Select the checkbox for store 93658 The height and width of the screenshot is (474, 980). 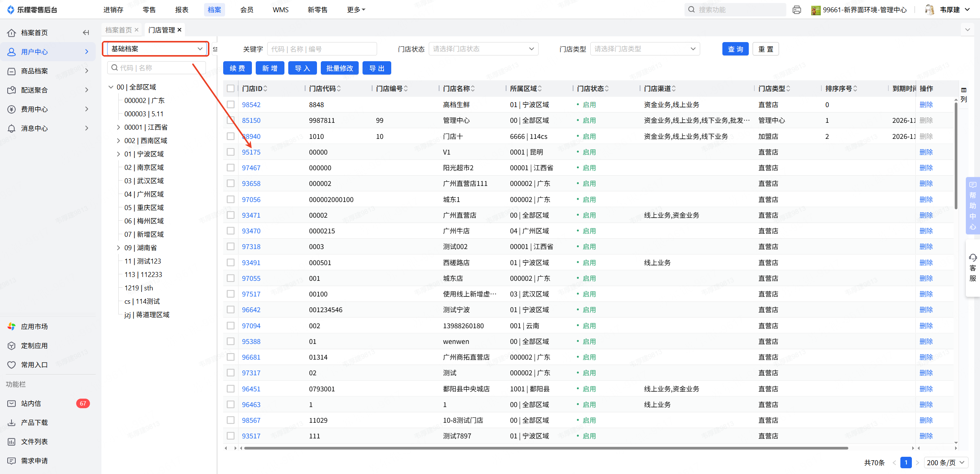click(x=230, y=183)
